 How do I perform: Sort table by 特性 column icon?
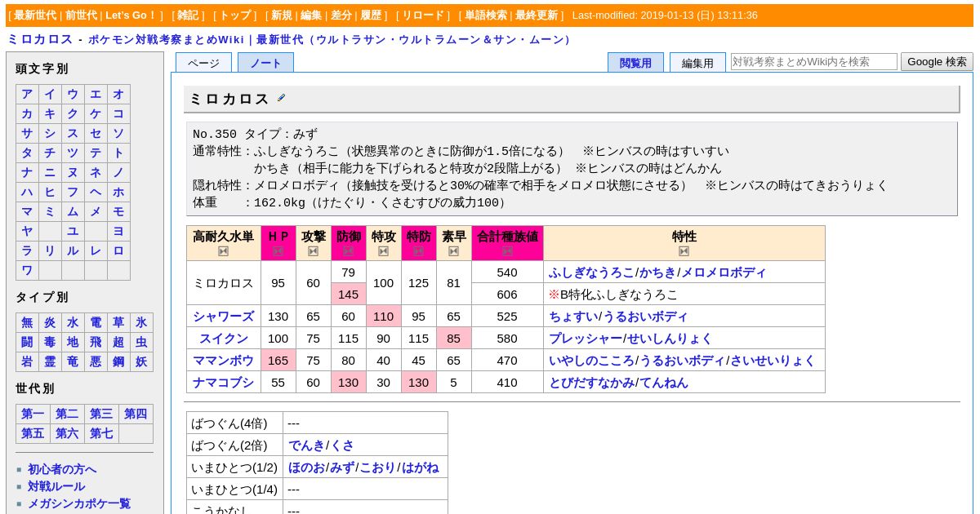click(684, 251)
